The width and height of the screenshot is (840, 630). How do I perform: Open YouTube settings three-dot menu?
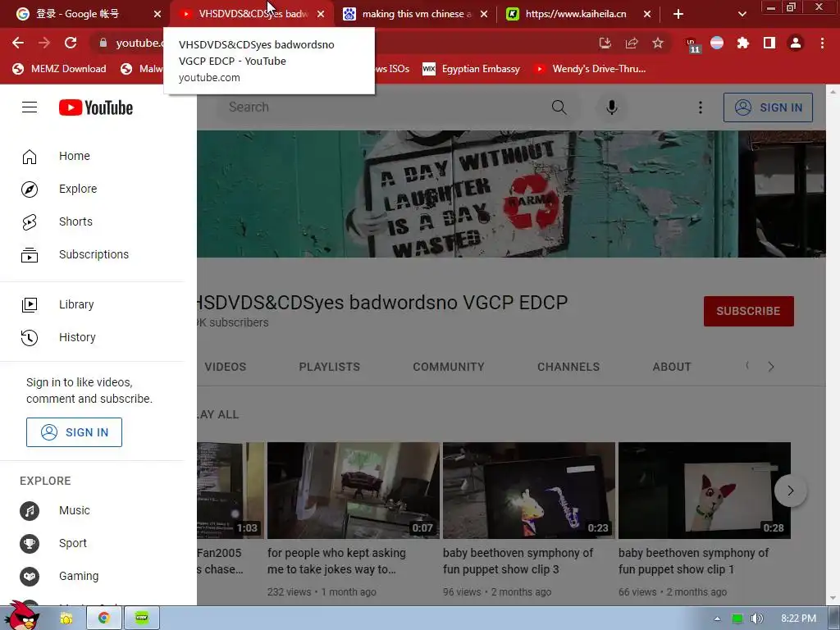click(700, 107)
